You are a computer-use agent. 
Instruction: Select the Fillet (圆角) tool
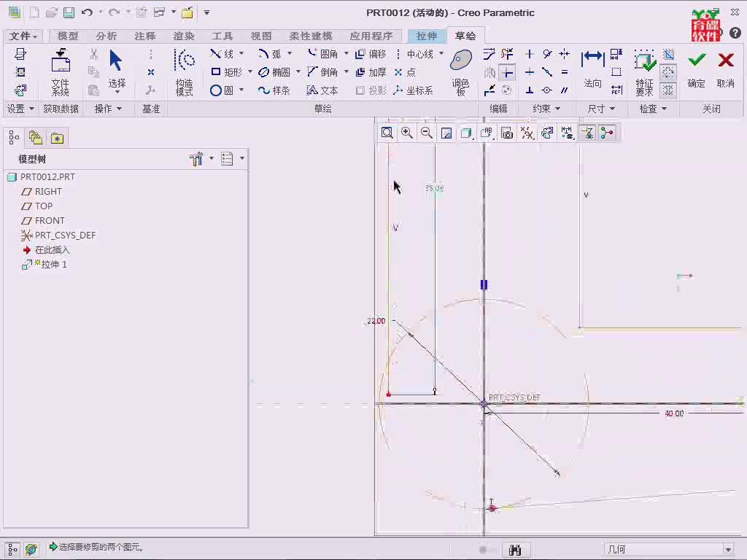[322, 54]
